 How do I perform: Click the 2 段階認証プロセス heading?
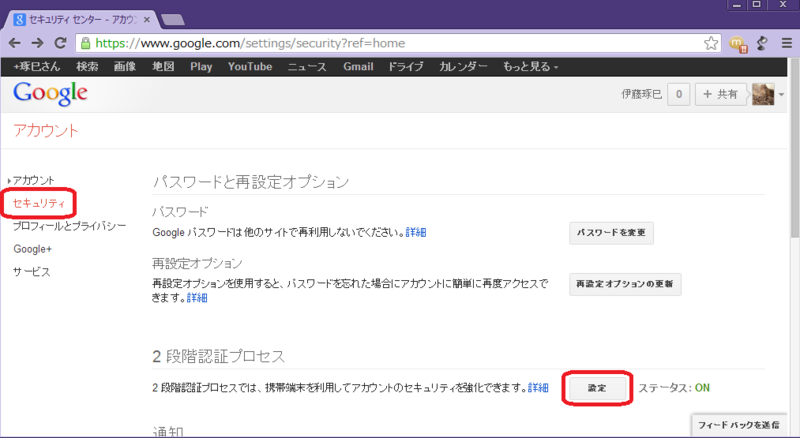(218, 356)
